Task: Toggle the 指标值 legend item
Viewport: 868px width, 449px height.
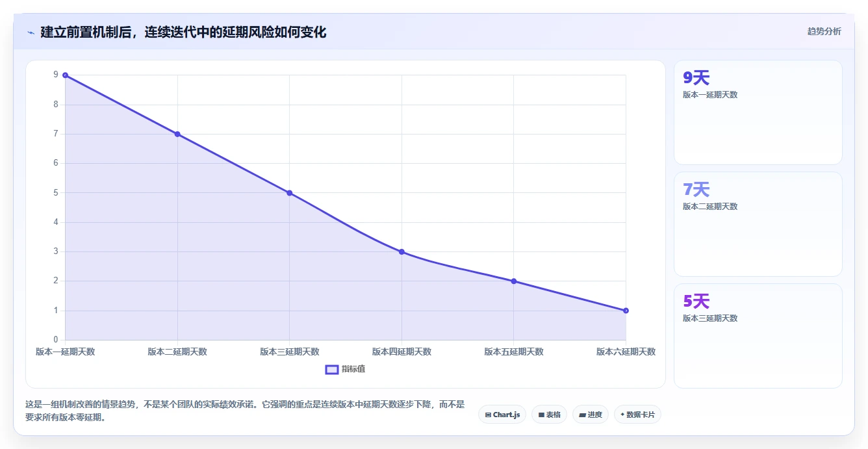Action: pyautogui.click(x=345, y=369)
